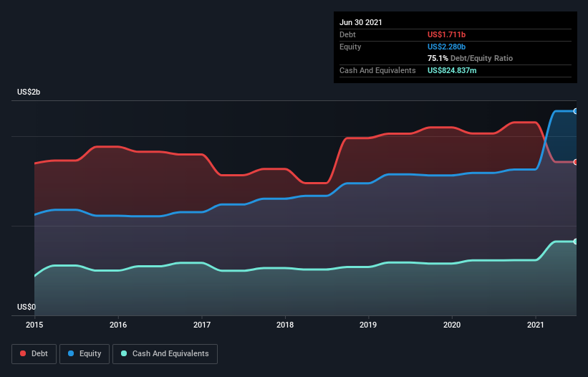The width and height of the screenshot is (588, 377).
Task: Click the 2016 x-axis label
Action: (x=118, y=325)
